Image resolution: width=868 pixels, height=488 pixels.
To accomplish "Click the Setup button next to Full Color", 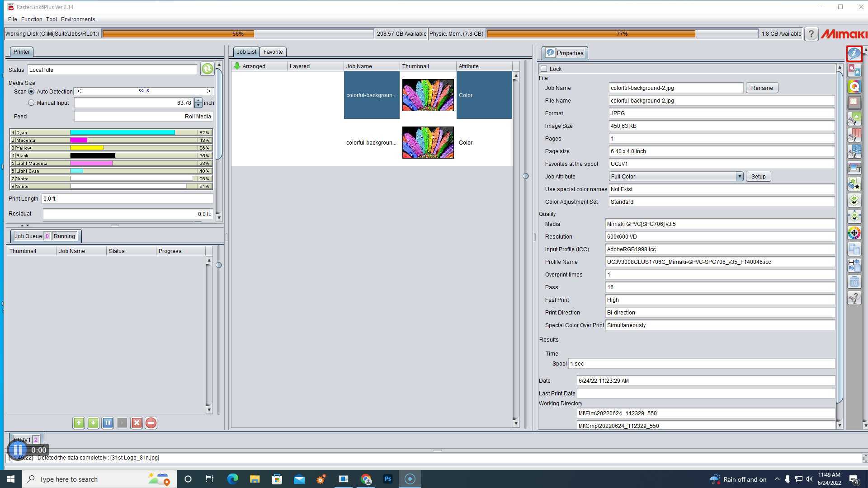I will [758, 176].
